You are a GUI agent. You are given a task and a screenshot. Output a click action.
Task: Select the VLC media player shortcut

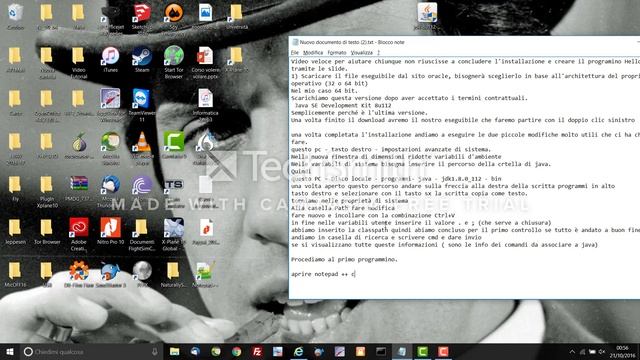point(142,148)
